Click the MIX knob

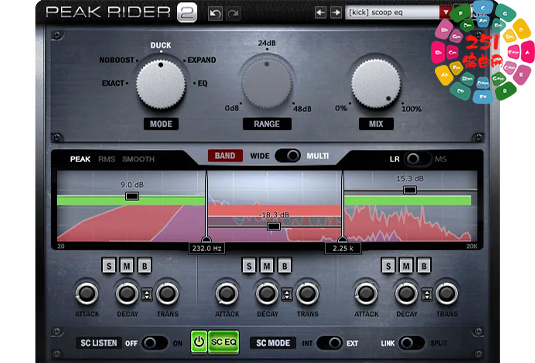point(376,84)
